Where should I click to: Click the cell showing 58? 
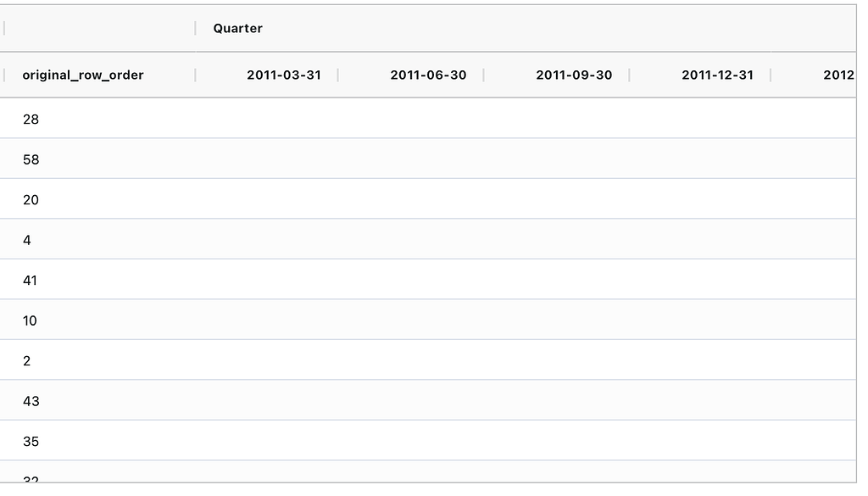31,159
